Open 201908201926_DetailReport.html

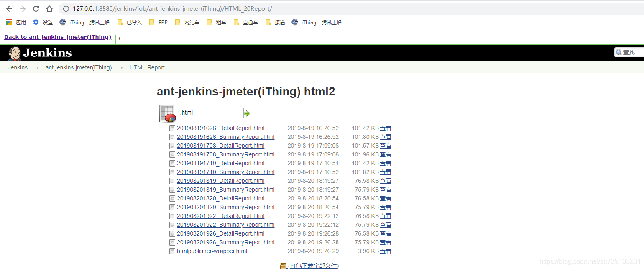(x=221, y=233)
